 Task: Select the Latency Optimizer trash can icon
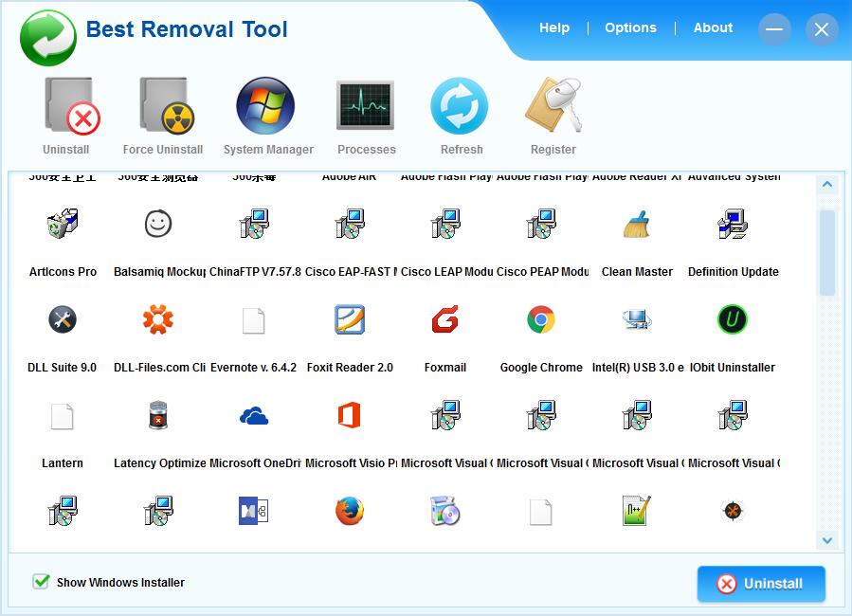[158, 415]
